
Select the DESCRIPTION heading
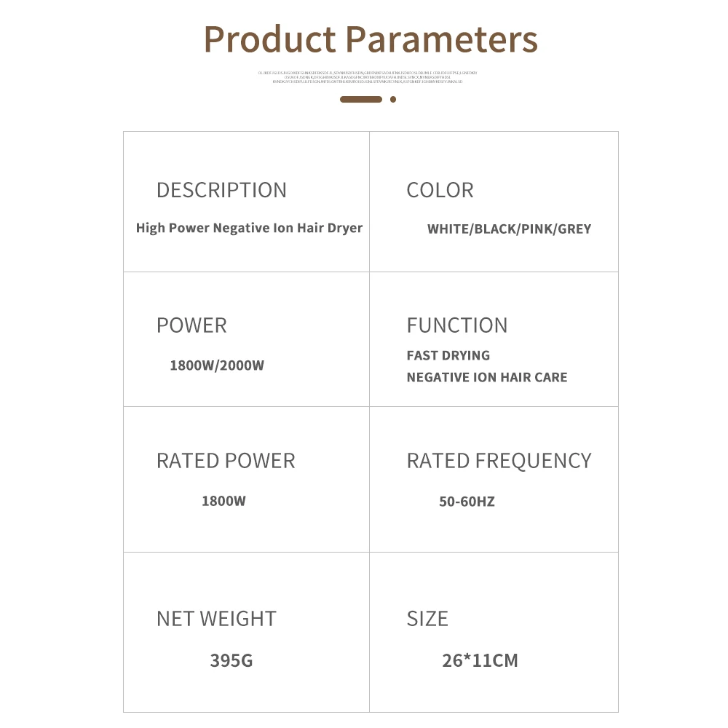point(221,190)
